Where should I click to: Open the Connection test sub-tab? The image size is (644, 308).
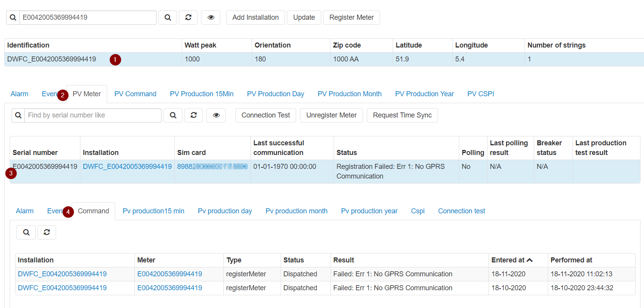461,211
